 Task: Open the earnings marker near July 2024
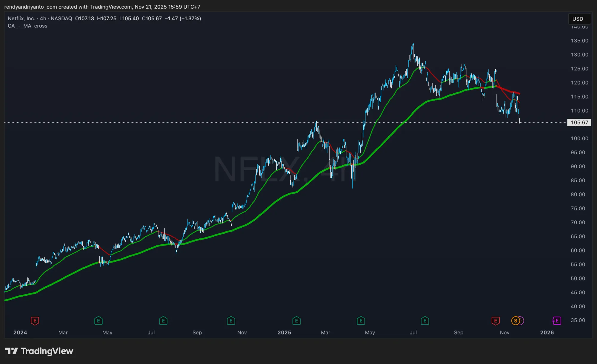click(163, 321)
